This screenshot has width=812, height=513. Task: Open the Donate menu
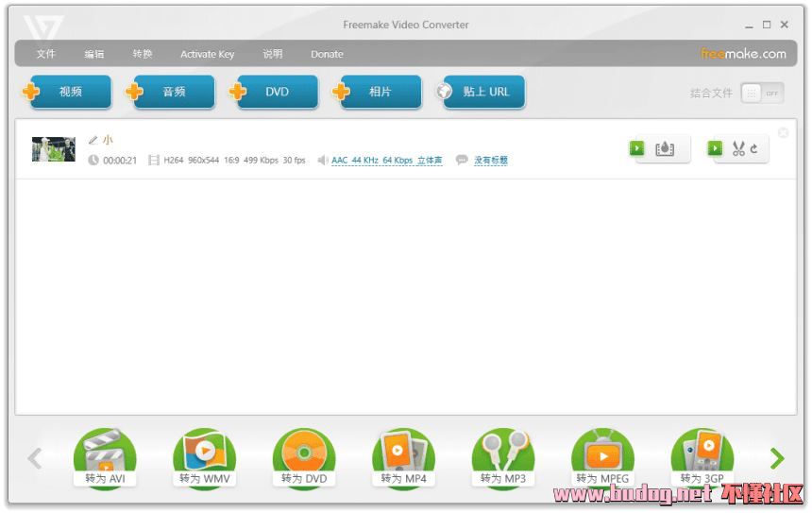(x=327, y=54)
